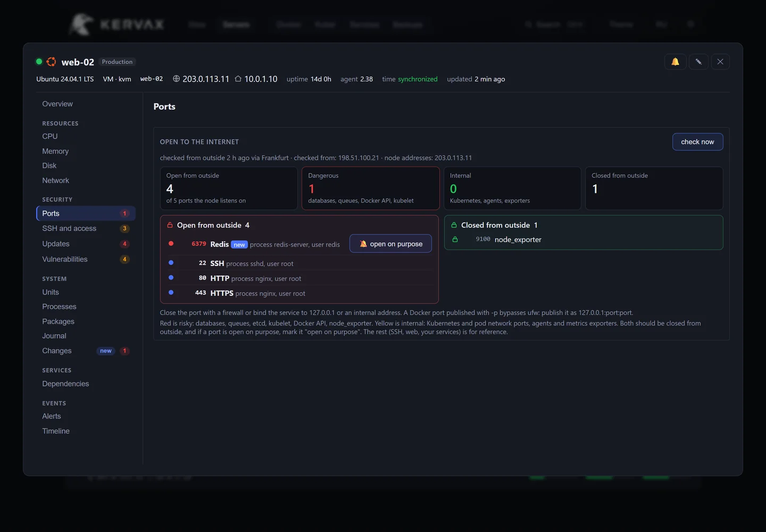Image resolution: width=766 pixels, height=532 pixels.
Task: Open the Overview section
Action: coord(86,104)
